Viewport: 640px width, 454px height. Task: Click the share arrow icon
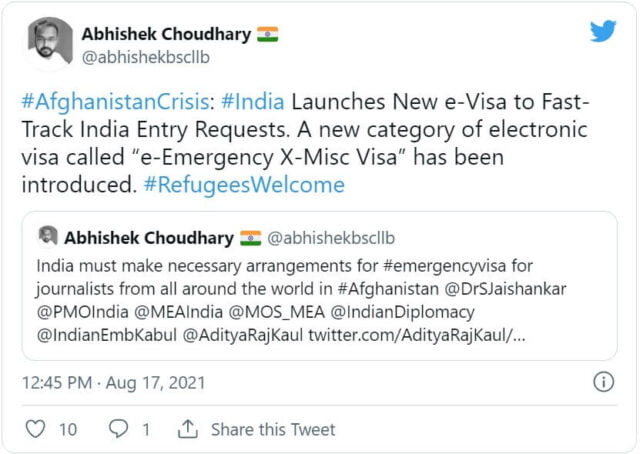click(x=187, y=429)
